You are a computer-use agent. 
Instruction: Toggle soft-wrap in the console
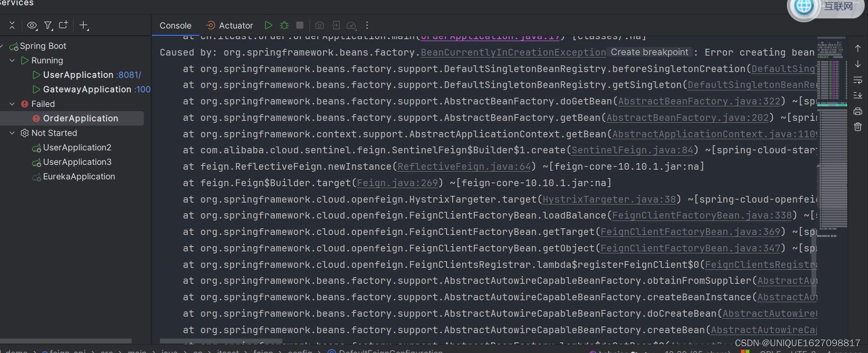[858, 80]
